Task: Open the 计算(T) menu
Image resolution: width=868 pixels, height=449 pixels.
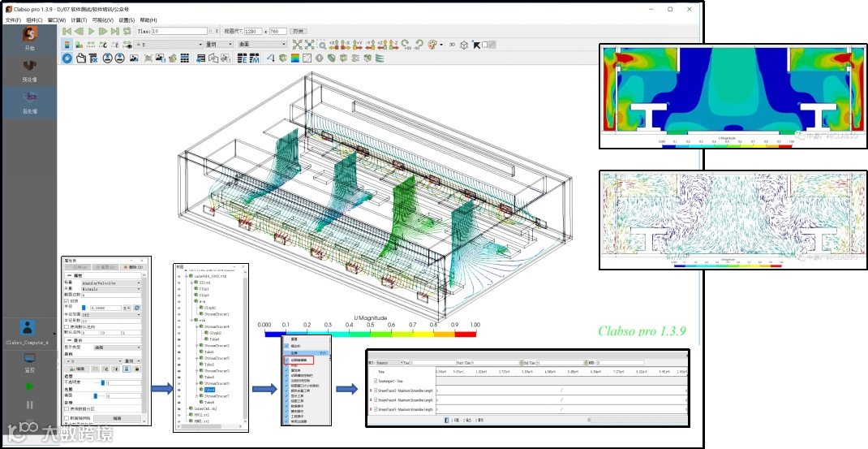Action: 79,20
